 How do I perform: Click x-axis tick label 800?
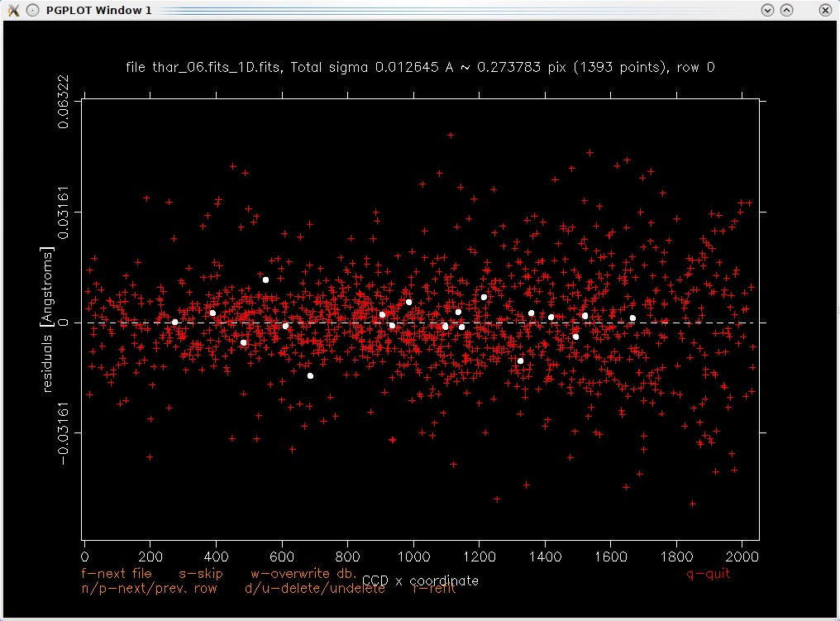348,557
